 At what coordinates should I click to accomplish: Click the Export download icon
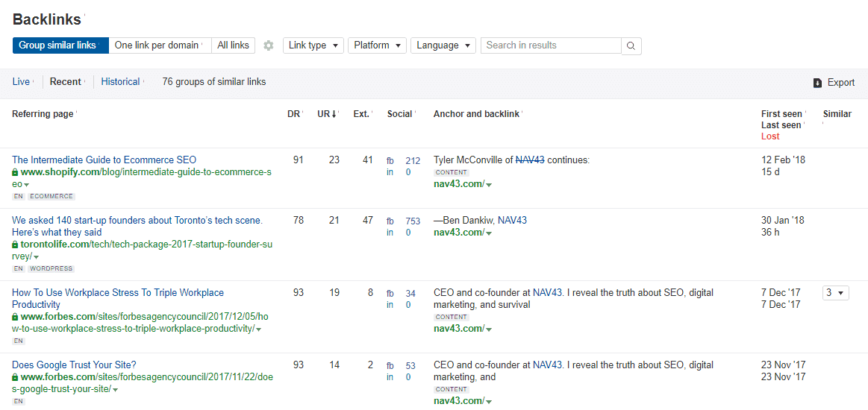click(818, 83)
